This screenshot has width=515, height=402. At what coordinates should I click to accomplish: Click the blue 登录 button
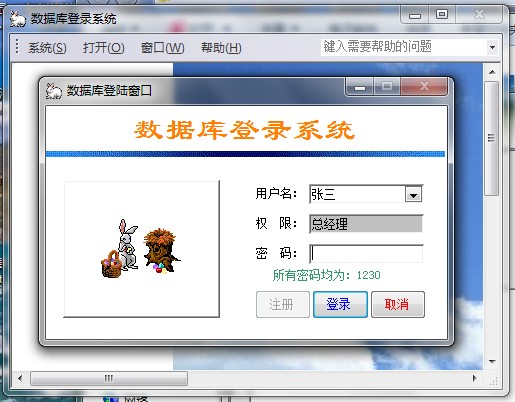340,304
